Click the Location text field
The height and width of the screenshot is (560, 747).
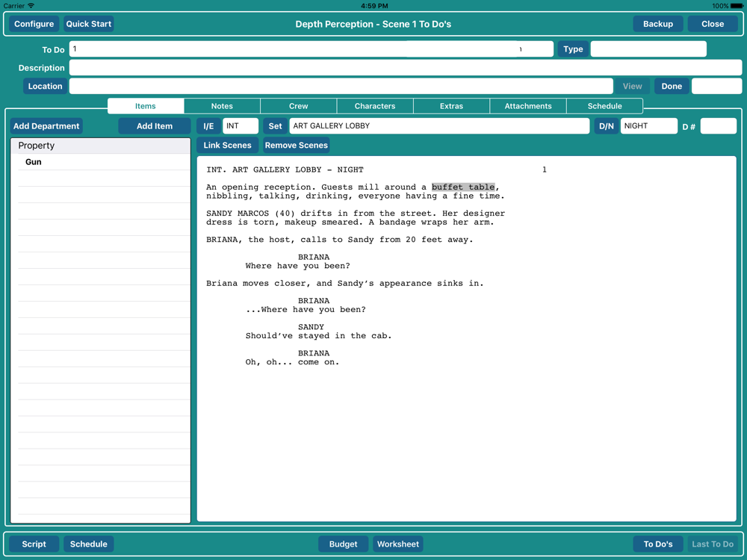coord(341,86)
